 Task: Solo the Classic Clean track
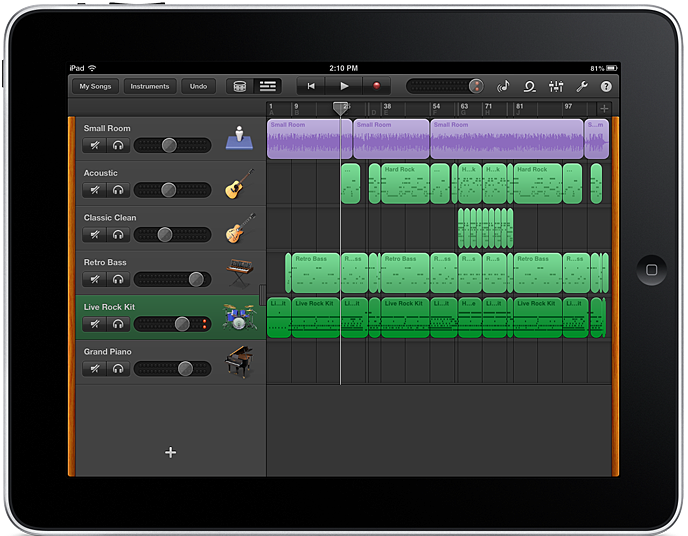[x=118, y=235]
